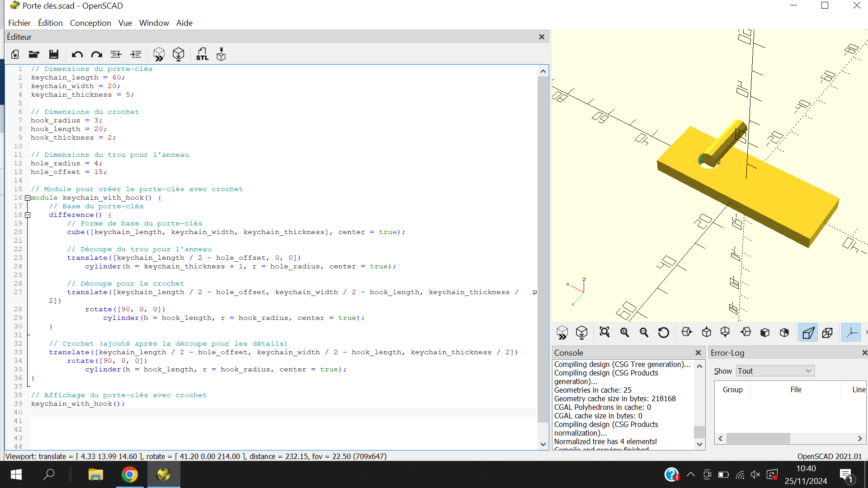
Task: Open the Show Tout dropdown in Error-Log
Action: 775,371
